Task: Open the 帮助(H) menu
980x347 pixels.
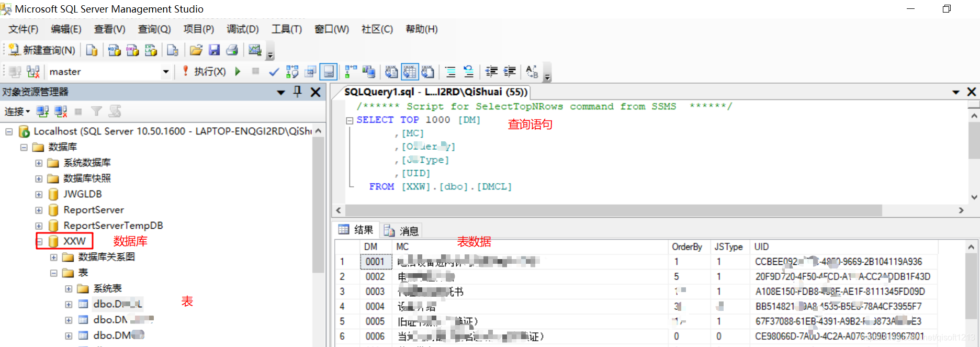Action: 422,29
